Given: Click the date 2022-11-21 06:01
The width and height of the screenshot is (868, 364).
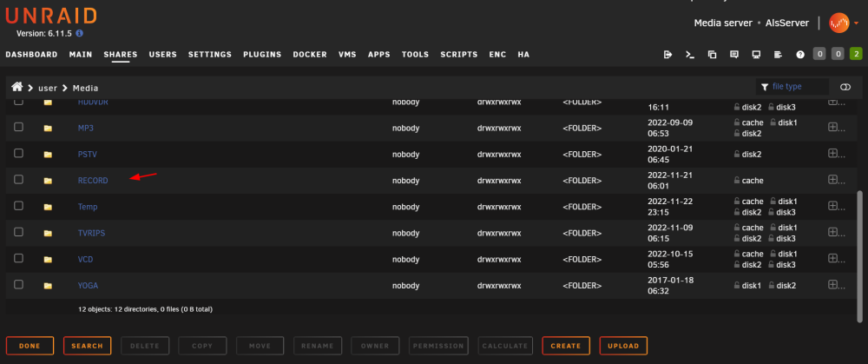Looking at the screenshot, I should click(670, 180).
